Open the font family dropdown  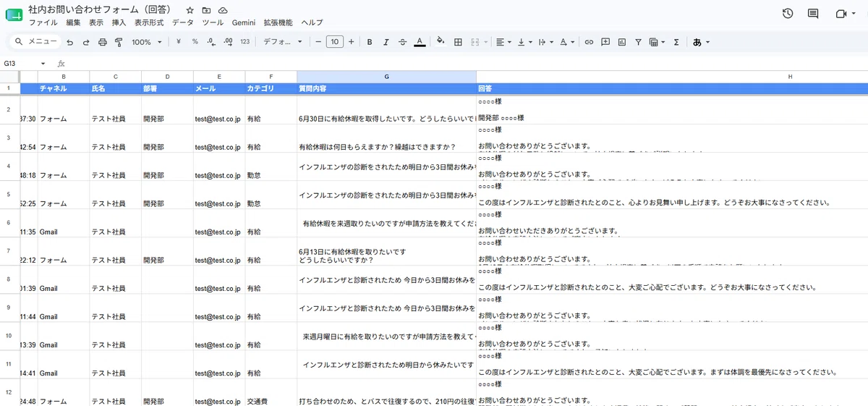click(283, 42)
